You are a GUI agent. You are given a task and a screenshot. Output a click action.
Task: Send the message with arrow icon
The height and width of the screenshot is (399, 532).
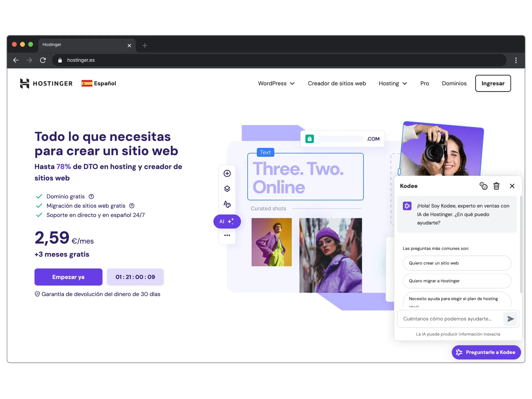(511, 319)
